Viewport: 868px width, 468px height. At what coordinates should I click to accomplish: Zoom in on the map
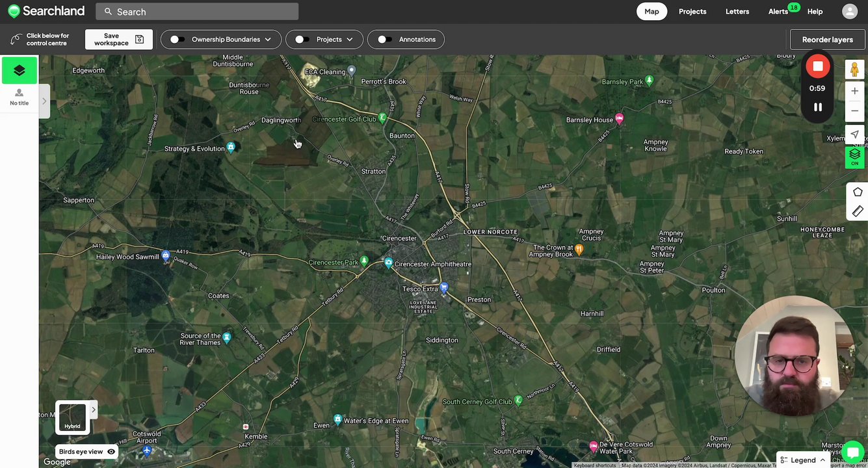click(x=854, y=91)
